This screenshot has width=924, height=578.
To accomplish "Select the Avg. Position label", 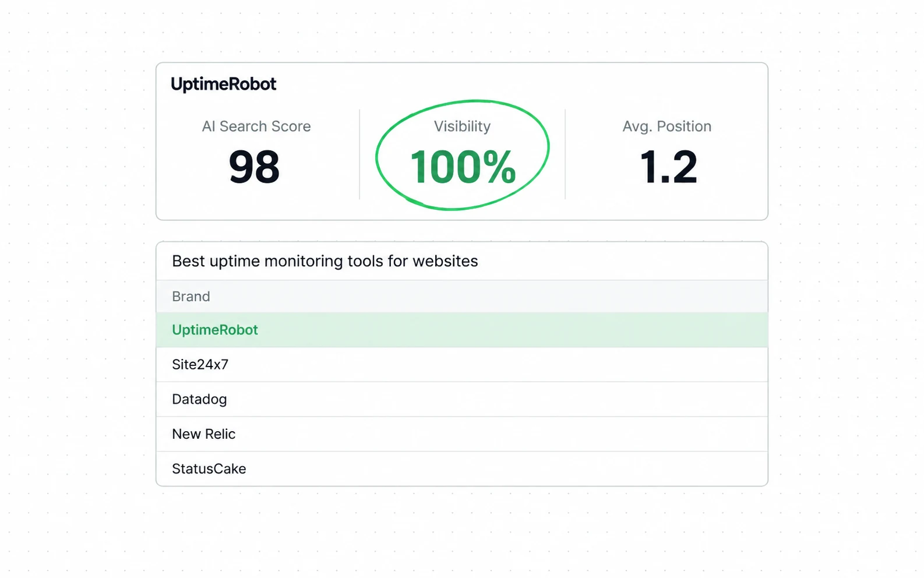I will 666,126.
